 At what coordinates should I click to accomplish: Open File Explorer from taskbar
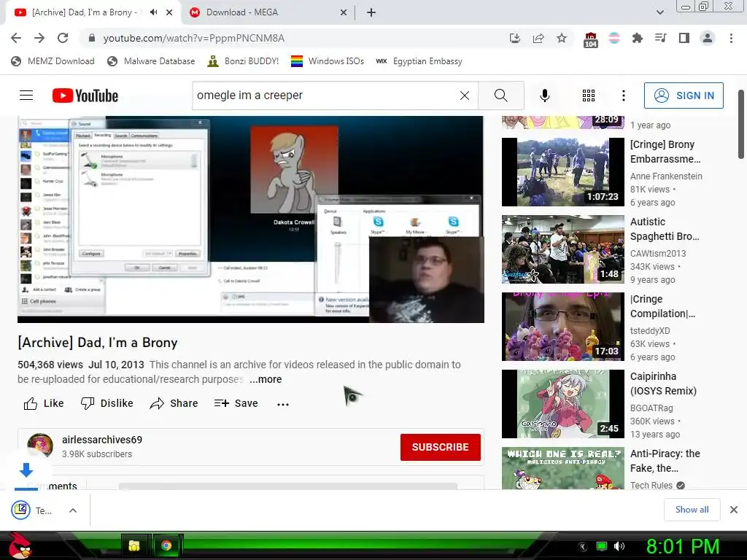click(x=134, y=545)
